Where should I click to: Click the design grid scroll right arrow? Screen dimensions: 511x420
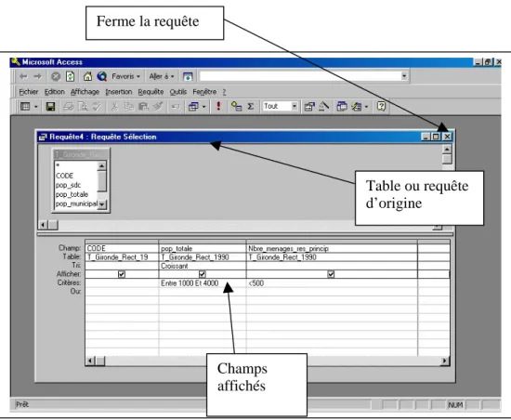coord(445,361)
